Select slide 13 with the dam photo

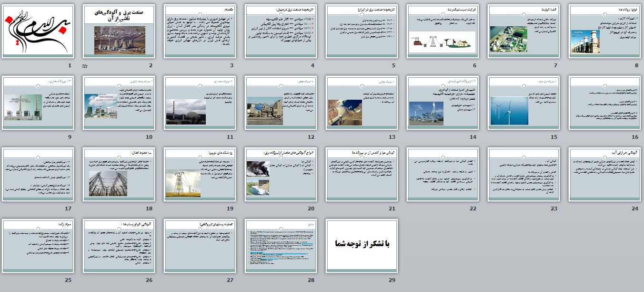coord(362,103)
